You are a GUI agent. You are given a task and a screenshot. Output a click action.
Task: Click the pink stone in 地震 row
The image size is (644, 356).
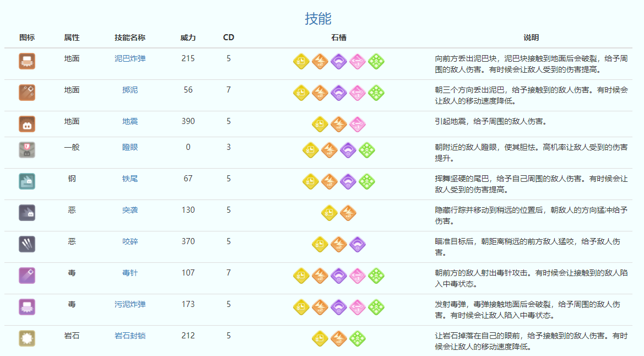point(358,124)
